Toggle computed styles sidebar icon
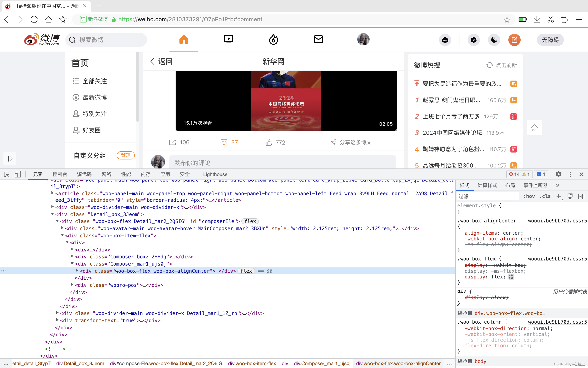Screen dimensions: 588x368 (581, 196)
